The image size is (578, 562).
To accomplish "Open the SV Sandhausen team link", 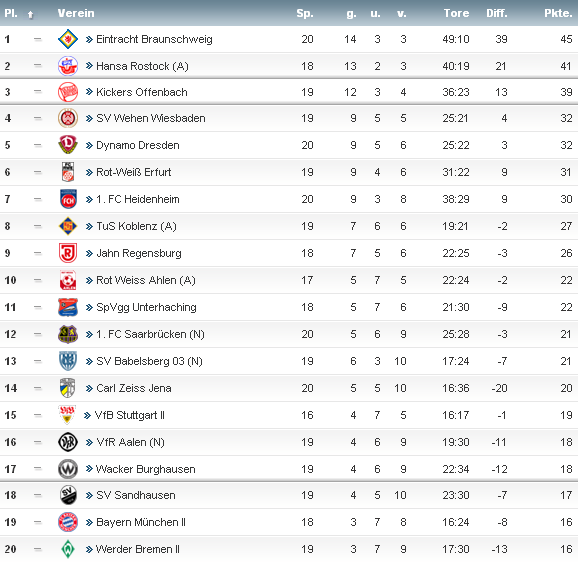I will 136,495.
